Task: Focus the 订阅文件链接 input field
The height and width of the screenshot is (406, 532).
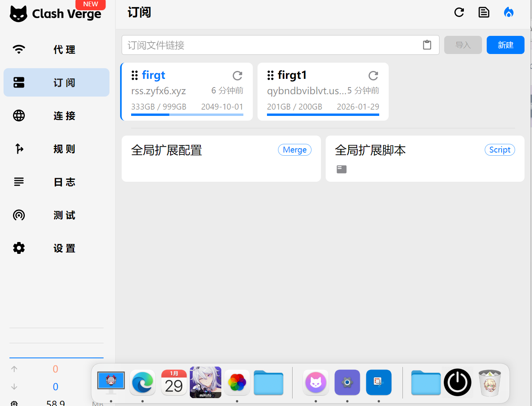Action: coord(272,45)
